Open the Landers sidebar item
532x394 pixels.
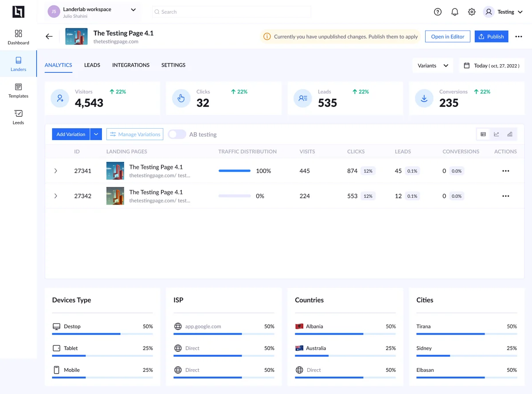(x=18, y=63)
